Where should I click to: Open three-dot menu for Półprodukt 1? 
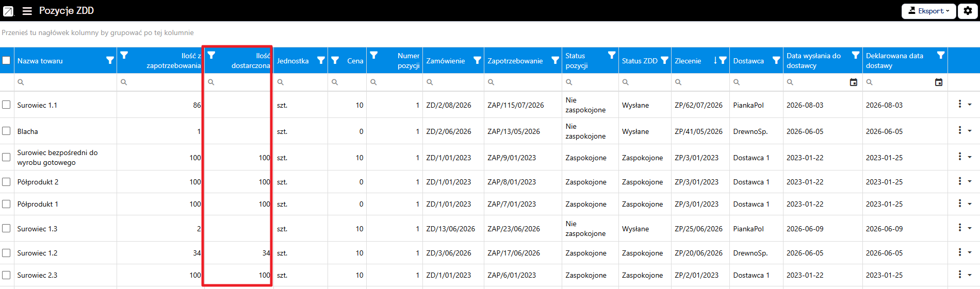959,203
